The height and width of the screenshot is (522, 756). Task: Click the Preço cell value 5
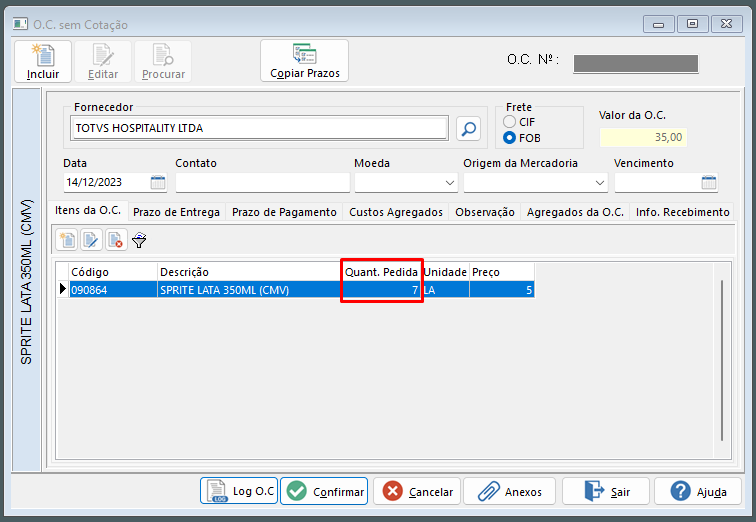502,290
